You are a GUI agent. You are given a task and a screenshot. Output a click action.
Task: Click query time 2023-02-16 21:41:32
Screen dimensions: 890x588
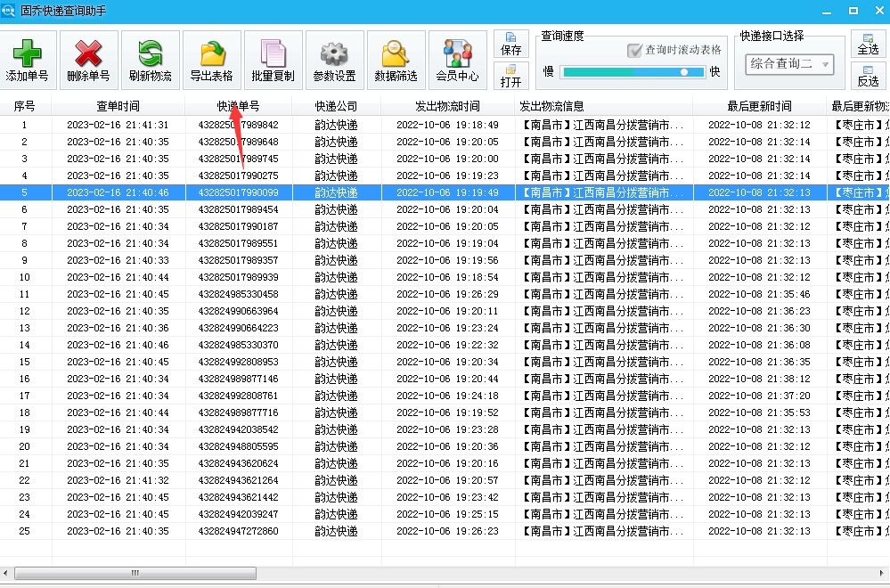click(x=118, y=480)
